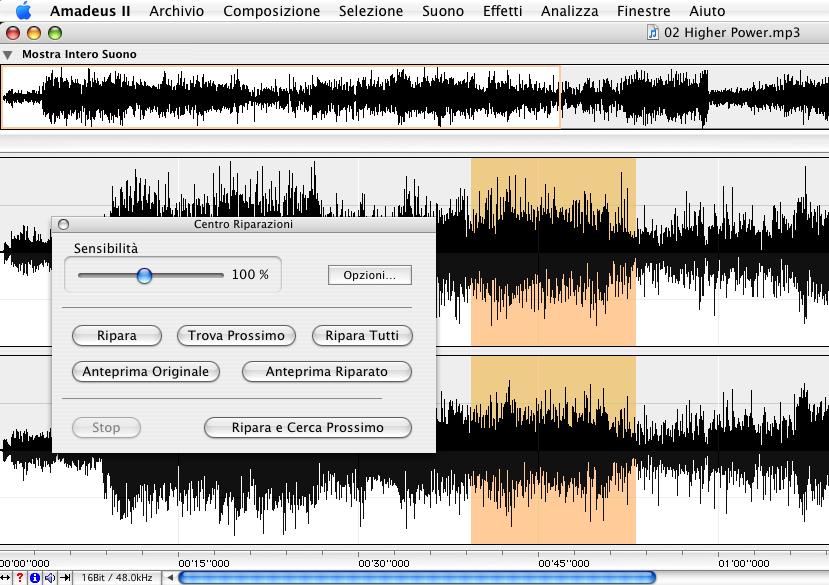Collapse the Mostra Intero Suono triangle
829x585 pixels.
pyautogui.click(x=7, y=54)
